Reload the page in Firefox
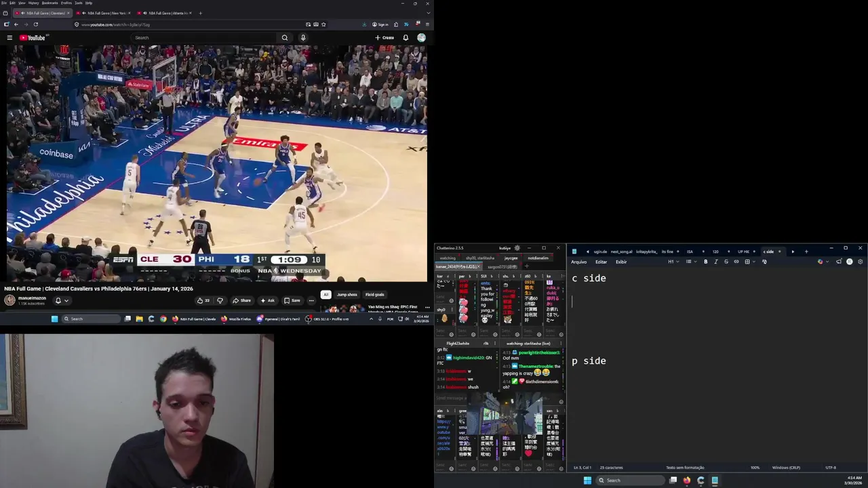This screenshot has height=488, width=868. 35,24
